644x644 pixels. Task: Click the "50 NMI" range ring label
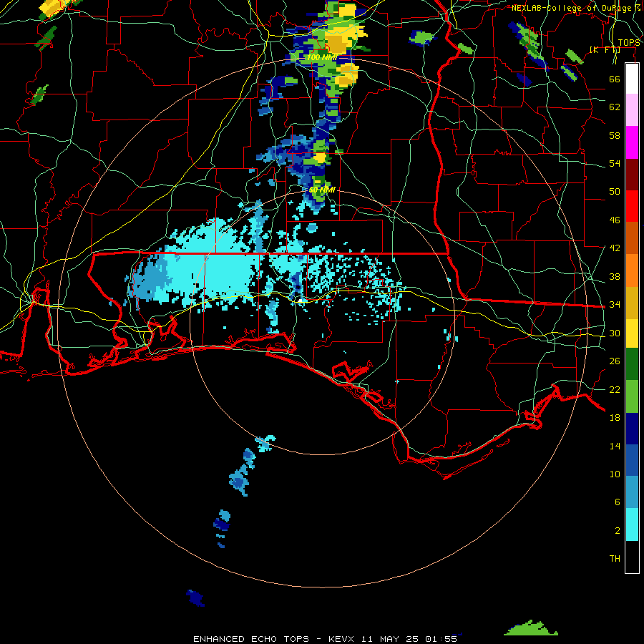click(322, 190)
